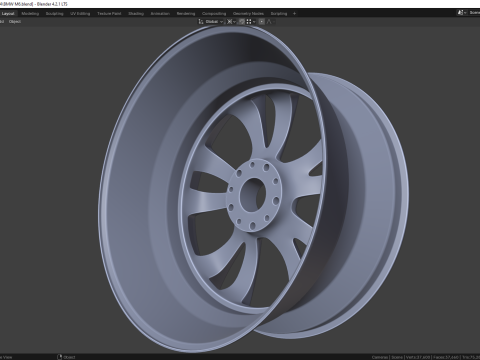Add a new workspace with plus icon
Screen dimensions: 480x360
click(294, 14)
